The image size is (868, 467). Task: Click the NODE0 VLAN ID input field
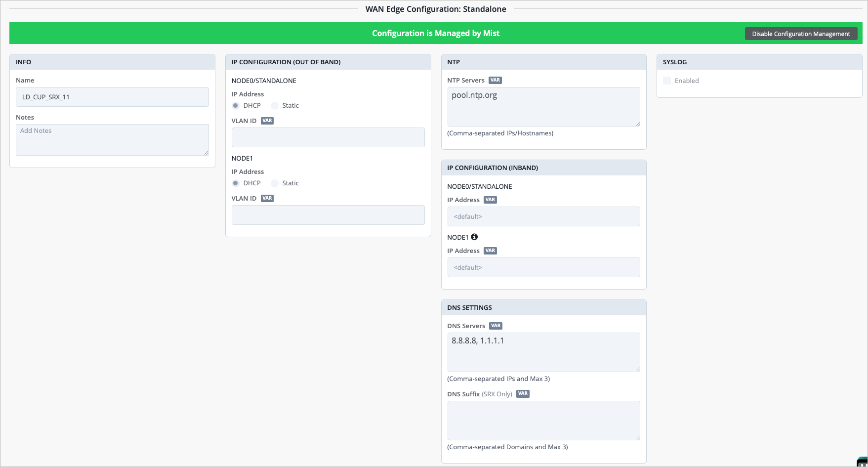tap(328, 137)
